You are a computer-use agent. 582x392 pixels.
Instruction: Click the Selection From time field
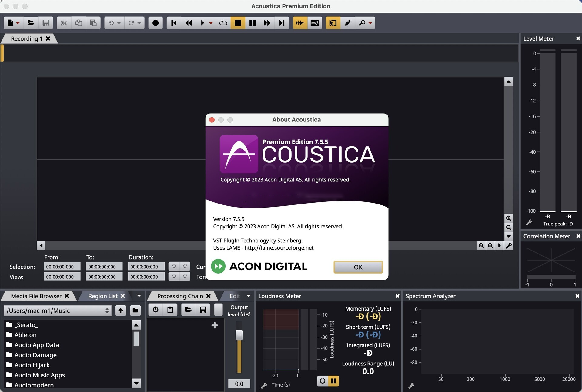coord(62,267)
